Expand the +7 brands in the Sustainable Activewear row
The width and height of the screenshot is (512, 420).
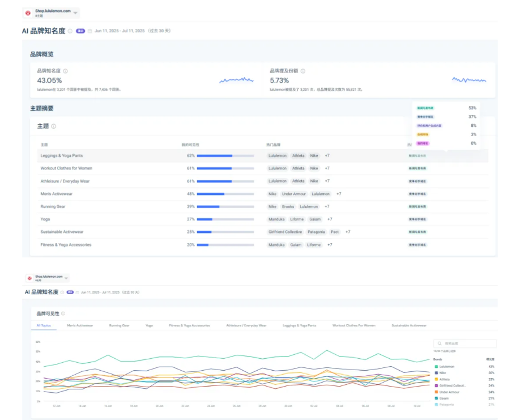pyautogui.click(x=348, y=232)
